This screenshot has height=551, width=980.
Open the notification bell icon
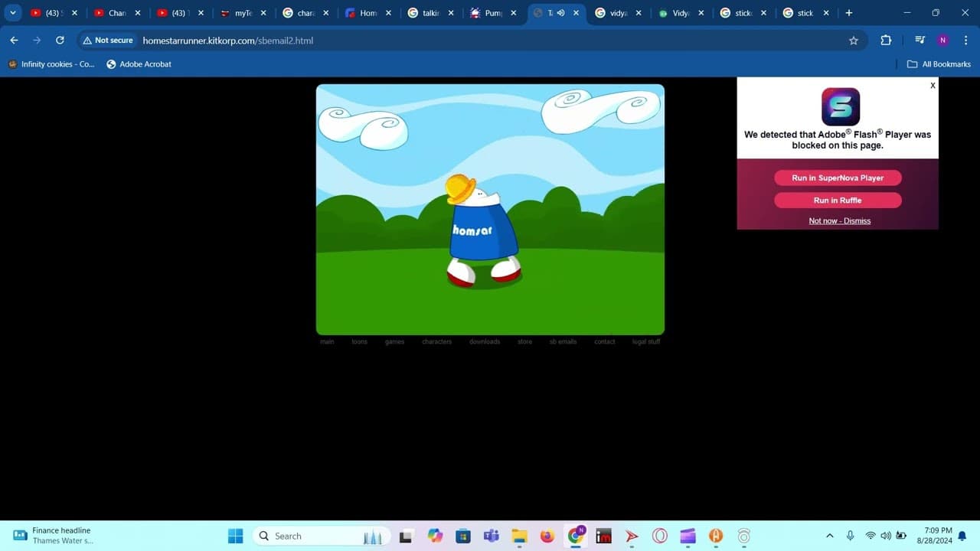(x=962, y=536)
